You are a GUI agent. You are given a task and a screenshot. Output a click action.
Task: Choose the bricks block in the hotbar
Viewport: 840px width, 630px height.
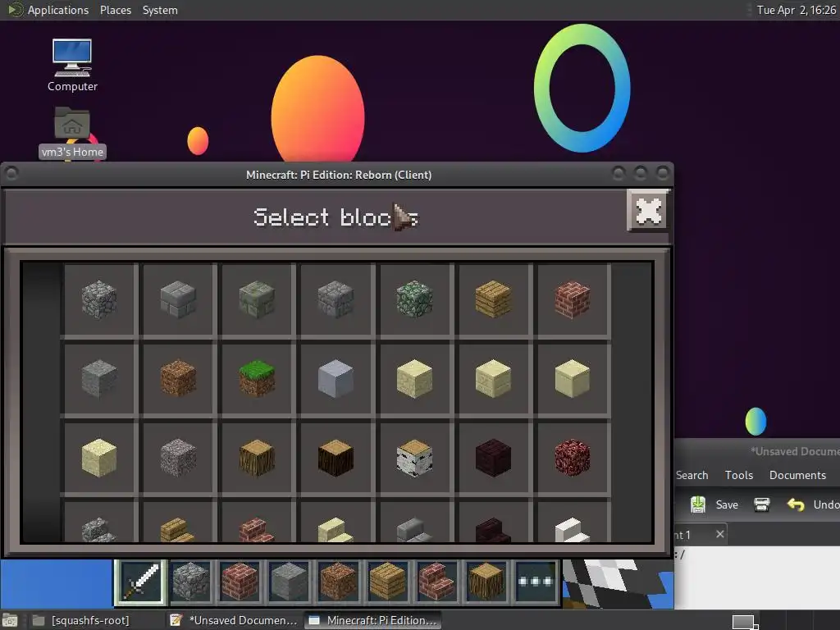tap(240, 582)
